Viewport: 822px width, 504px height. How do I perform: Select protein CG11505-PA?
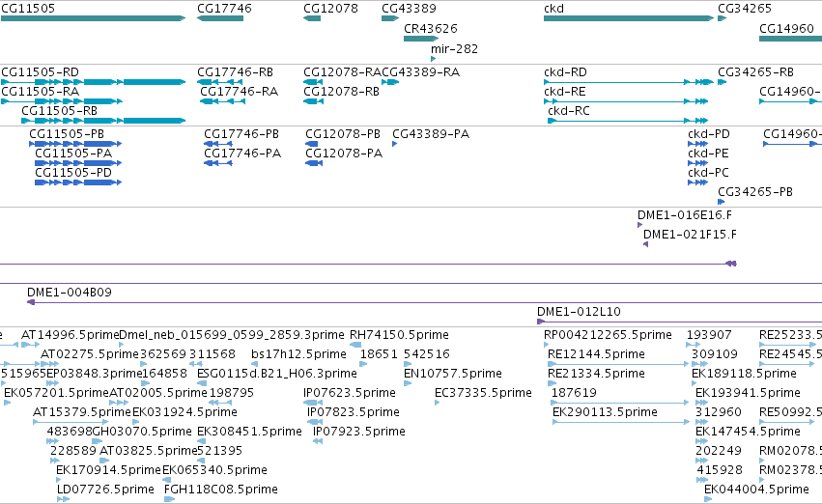(x=78, y=163)
